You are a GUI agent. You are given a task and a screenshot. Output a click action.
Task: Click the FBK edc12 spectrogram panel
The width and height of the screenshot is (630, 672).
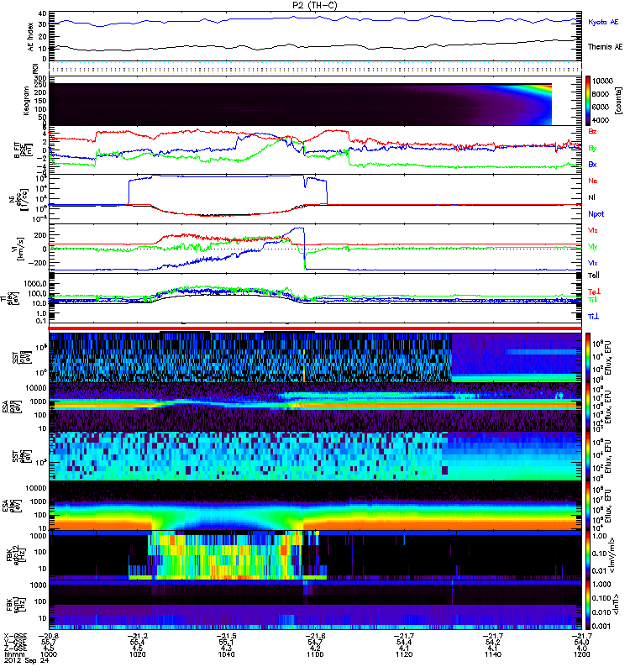click(x=315, y=555)
